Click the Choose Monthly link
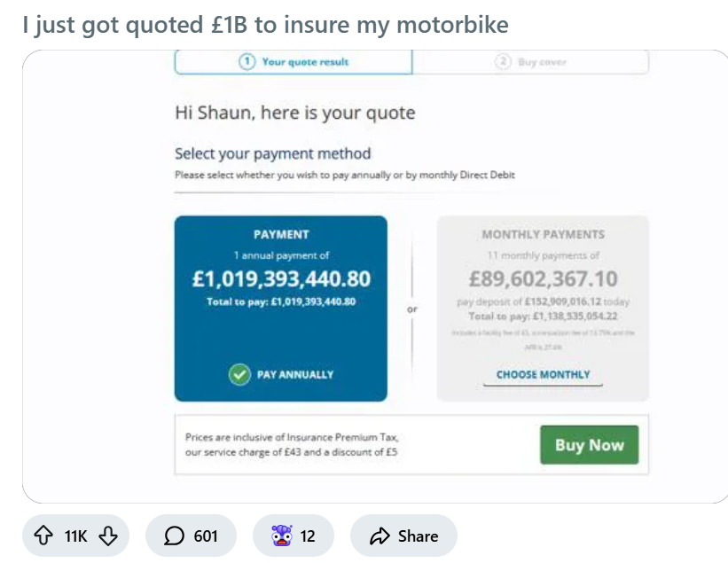The width and height of the screenshot is (728, 563). [x=543, y=374]
